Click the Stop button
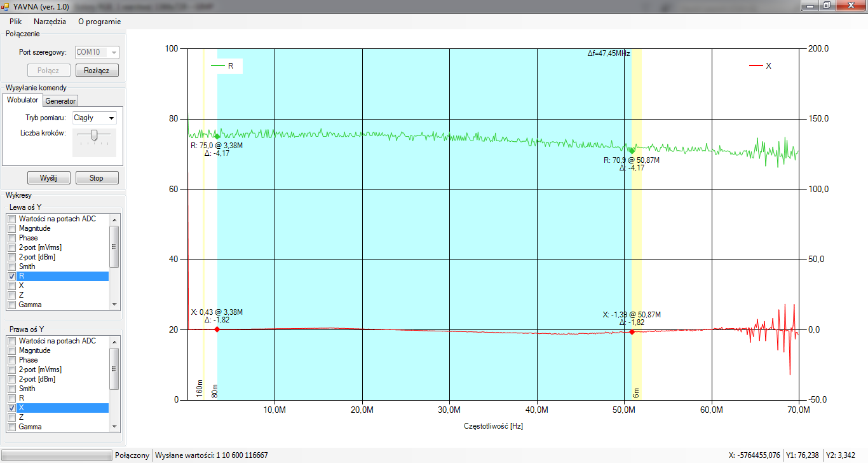The height and width of the screenshot is (463, 868). point(97,178)
